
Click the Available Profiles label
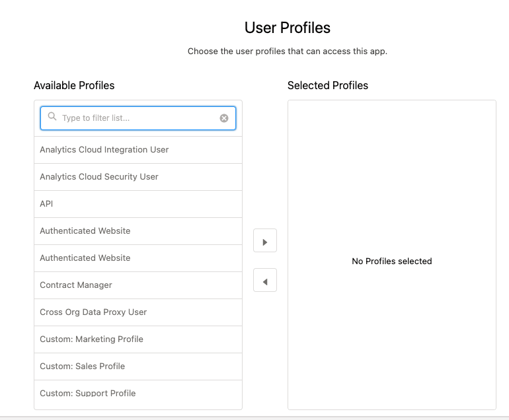74,86
